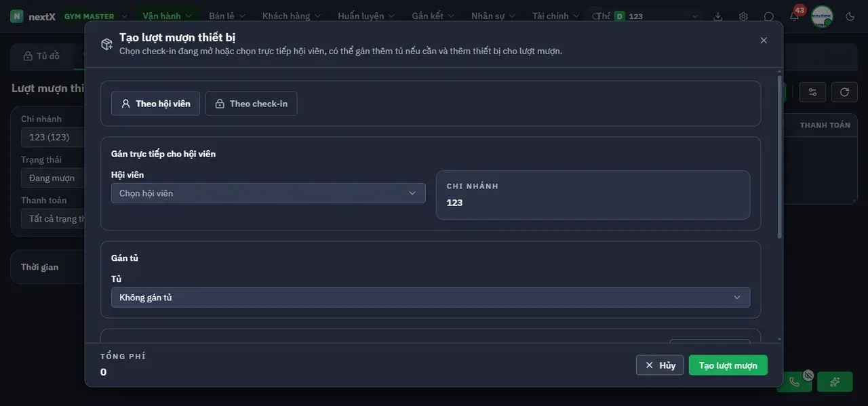Select the Theo hội viên mode
This screenshot has width=868, height=406.
(155, 104)
